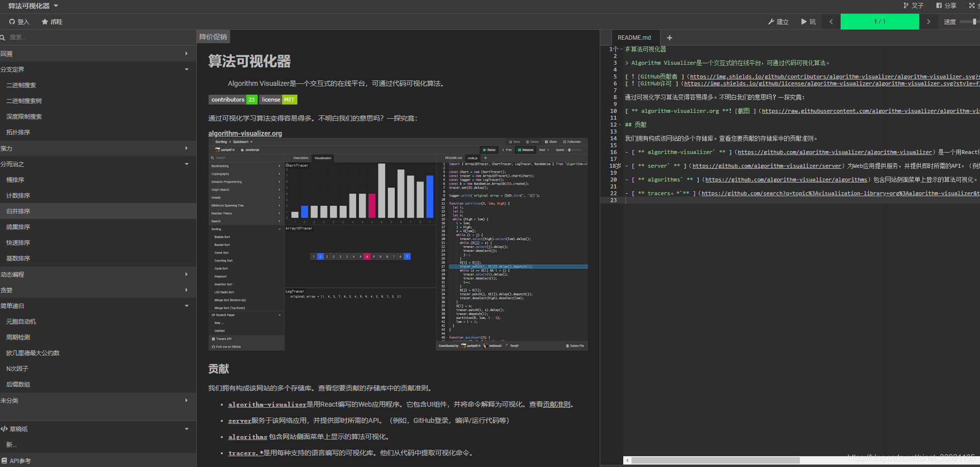Screen dimensions: 980x467
Task: Expand the 未分类 category
Action: [x=98, y=400]
